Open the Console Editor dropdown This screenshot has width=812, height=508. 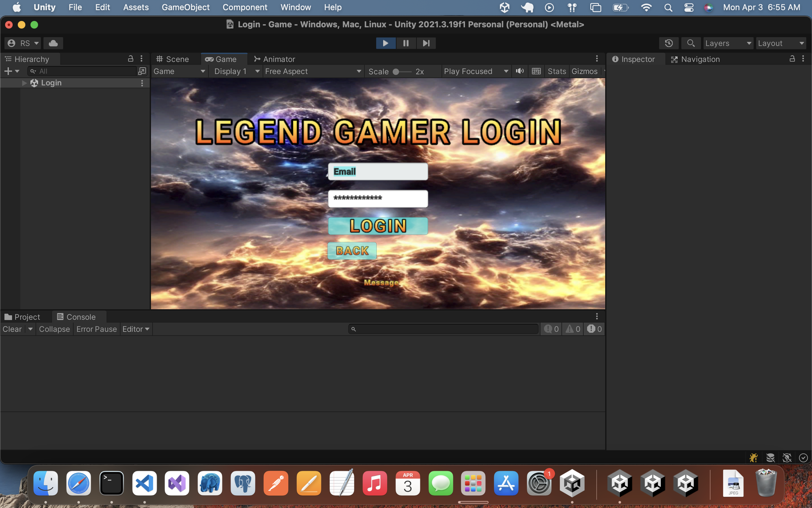(x=136, y=329)
